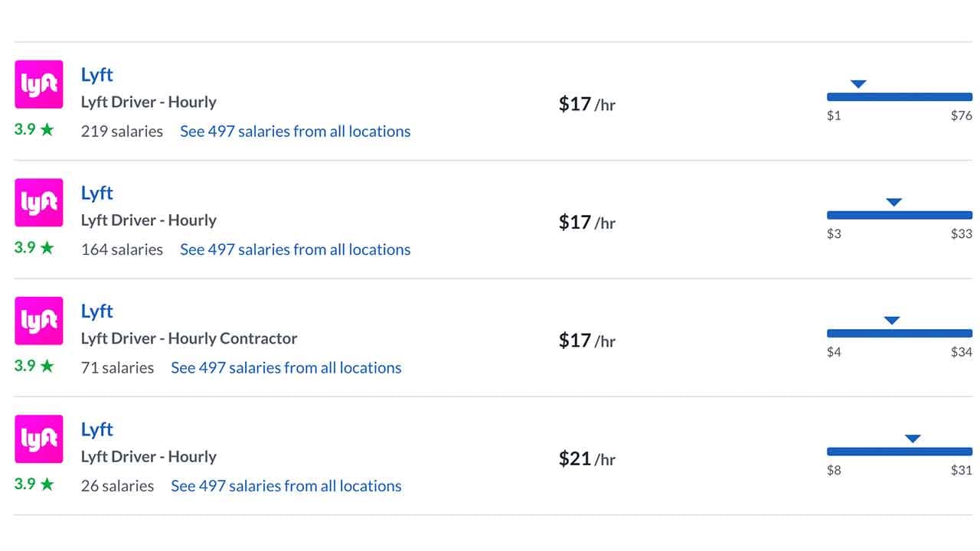Screen dimensions: 980x551
Task: Open the Lyft company link above 219 salaries
Action: click(97, 75)
